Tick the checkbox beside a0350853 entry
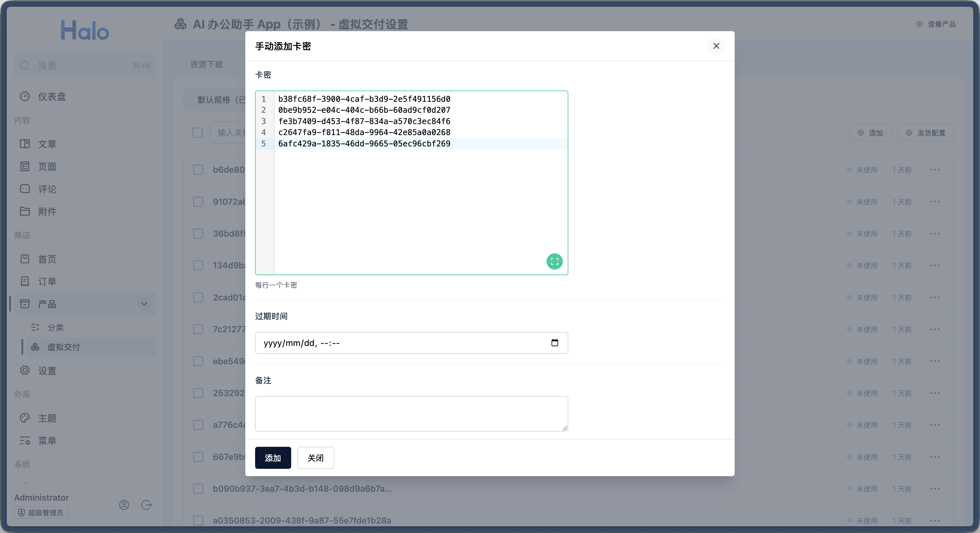Image resolution: width=980 pixels, height=533 pixels. [x=198, y=520]
